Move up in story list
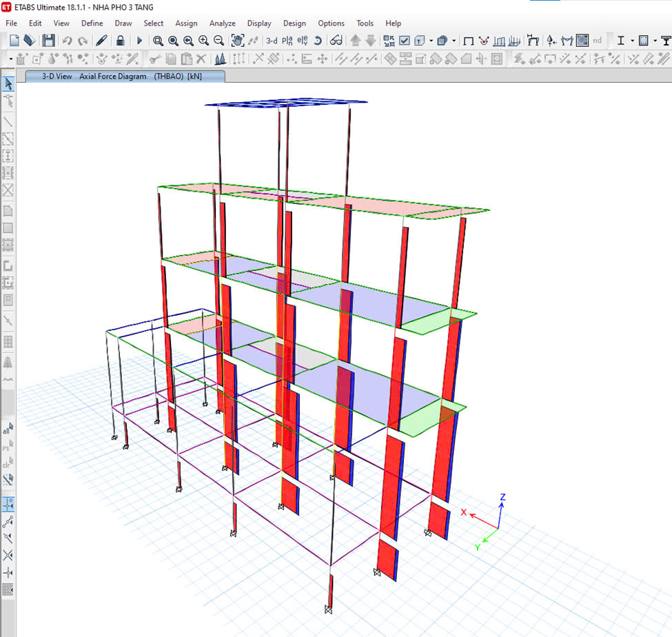The width and height of the screenshot is (672, 637). [355, 40]
